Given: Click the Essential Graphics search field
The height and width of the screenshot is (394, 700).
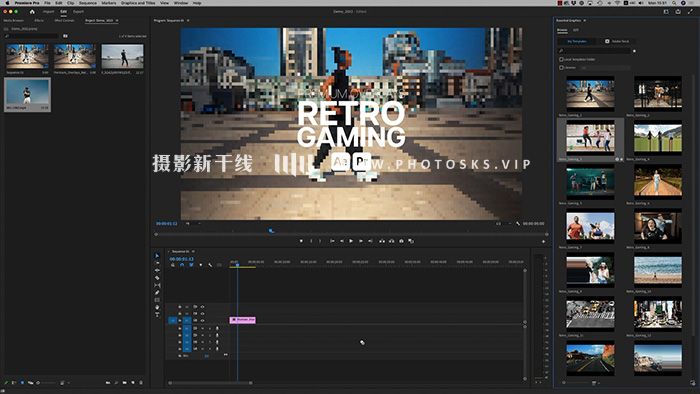Looking at the screenshot, I should pos(594,51).
